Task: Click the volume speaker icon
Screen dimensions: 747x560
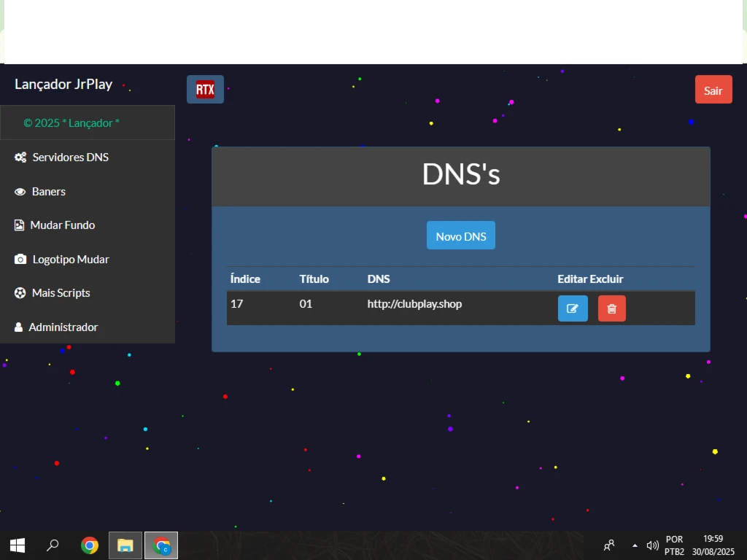Action: 652,545
